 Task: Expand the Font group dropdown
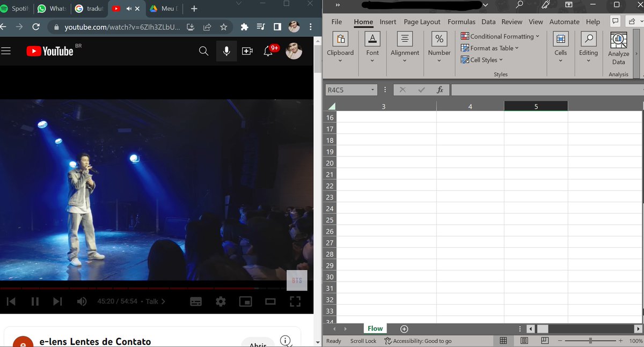(x=372, y=61)
